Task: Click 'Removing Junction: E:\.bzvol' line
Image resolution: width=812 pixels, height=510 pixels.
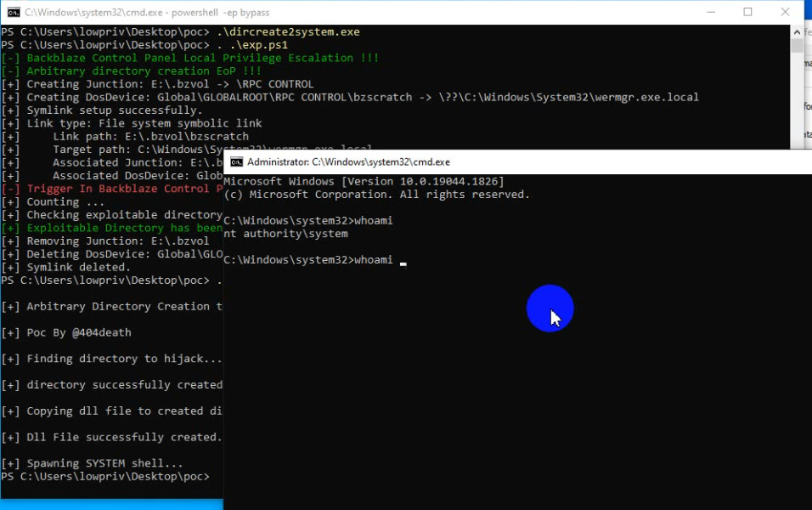Action: click(x=105, y=241)
